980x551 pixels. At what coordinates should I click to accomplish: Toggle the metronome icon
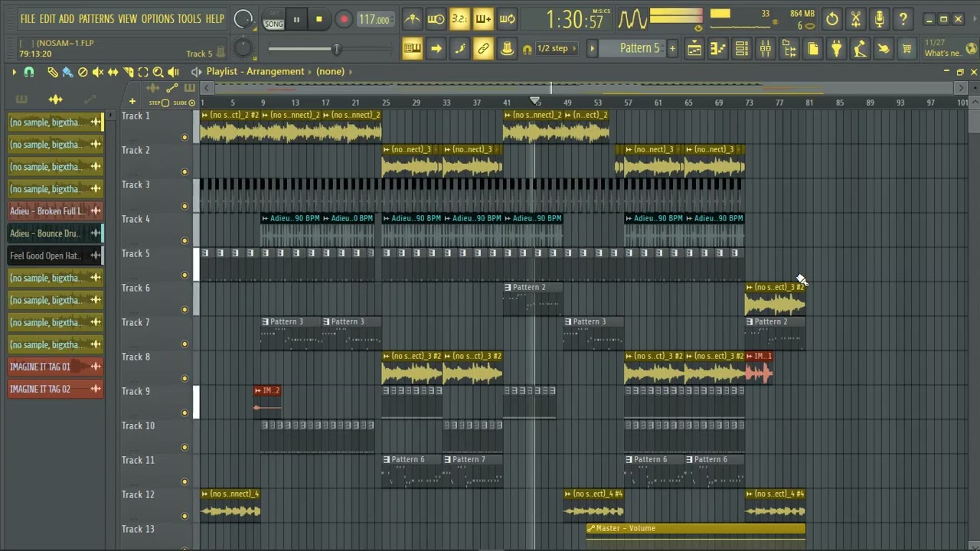coord(412,19)
